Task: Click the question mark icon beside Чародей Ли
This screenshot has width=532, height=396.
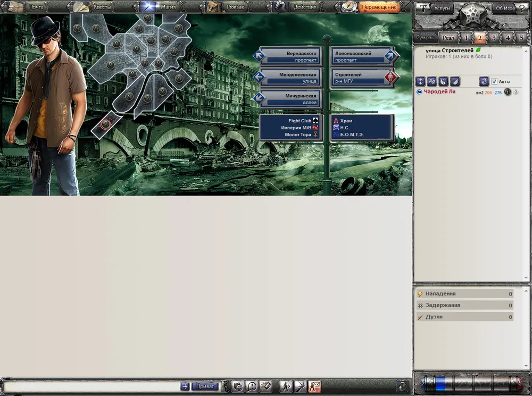Action: coord(516,92)
